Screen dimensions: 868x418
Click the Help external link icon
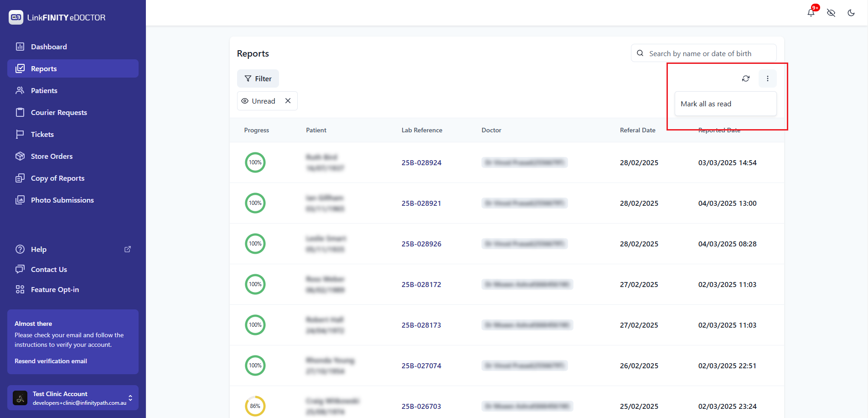tap(128, 249)
